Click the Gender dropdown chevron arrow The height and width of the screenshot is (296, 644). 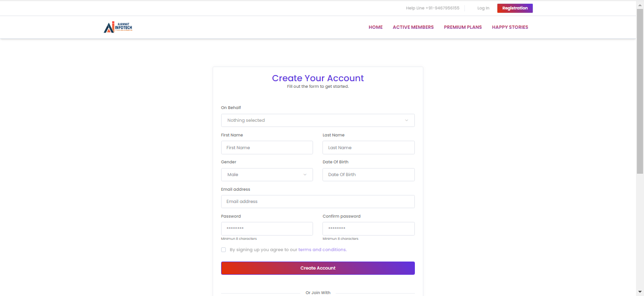click(x=305, y=175)
